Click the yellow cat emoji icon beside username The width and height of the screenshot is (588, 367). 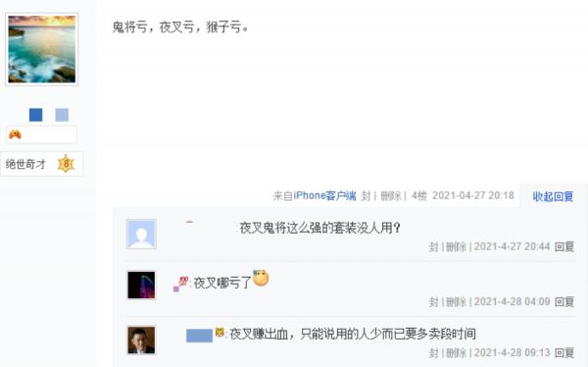[220, 333]
